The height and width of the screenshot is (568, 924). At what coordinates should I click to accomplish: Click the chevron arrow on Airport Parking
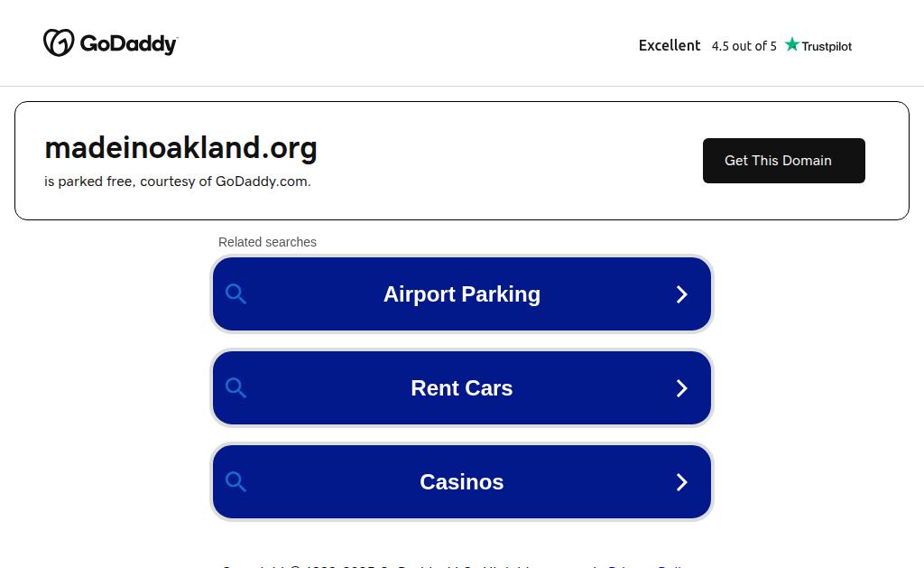pyautogui.click(x=682, y=294)
